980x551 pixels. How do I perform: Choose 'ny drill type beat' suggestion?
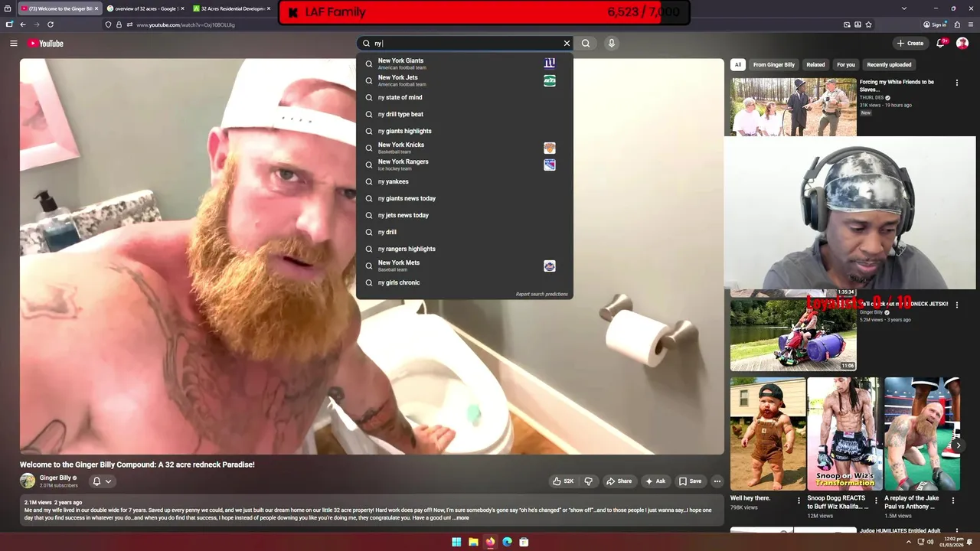[464, 114]
